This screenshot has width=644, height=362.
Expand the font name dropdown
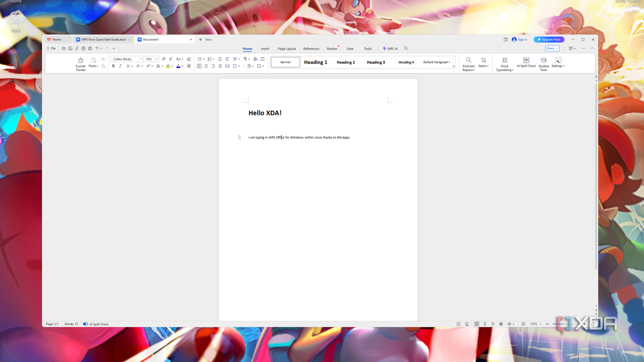(140, 59)
